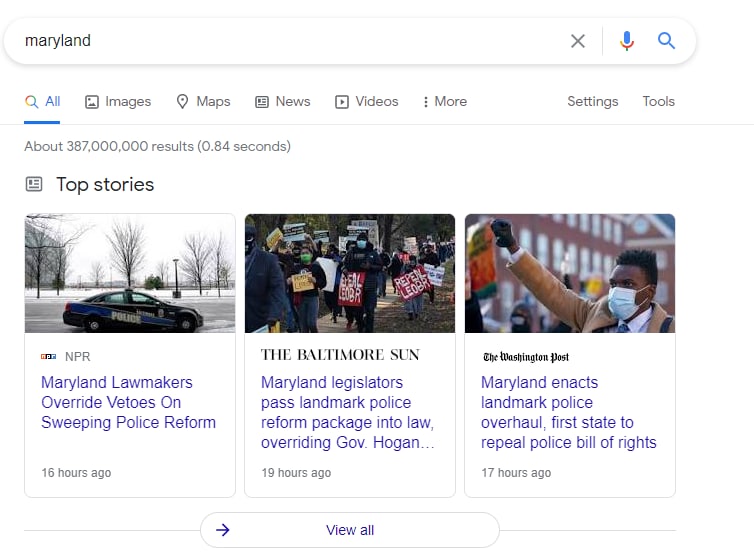This screenshot has height=558, width=754.
Task: Click The Baltimore Sun logo
Action: (x=340, y=355)
